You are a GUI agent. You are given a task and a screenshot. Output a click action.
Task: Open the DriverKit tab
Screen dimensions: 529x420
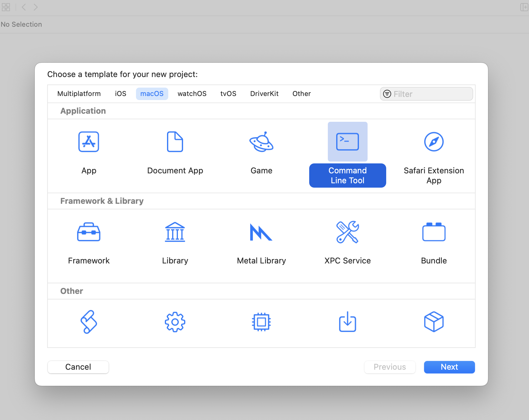coord(264,94)
